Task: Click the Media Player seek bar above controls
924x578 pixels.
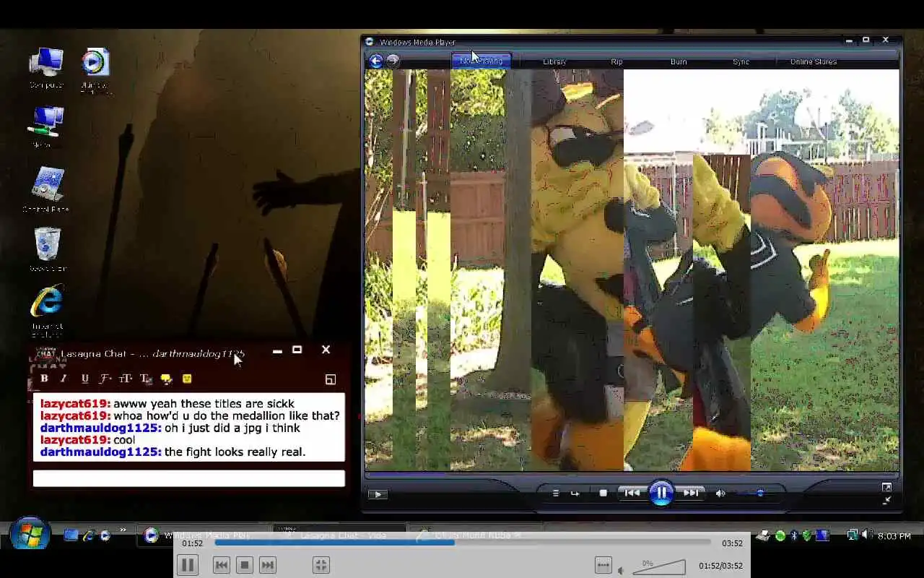Action: [632, 475]
